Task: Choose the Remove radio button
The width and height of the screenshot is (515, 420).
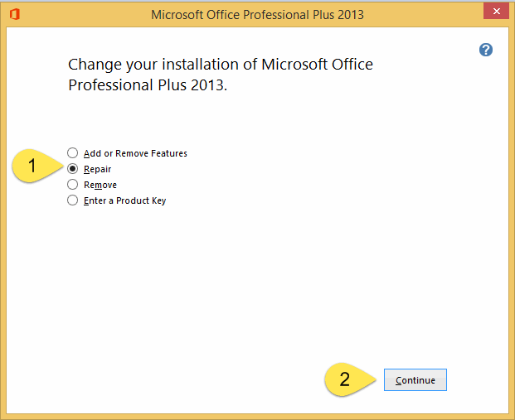Action: [73, 185]
